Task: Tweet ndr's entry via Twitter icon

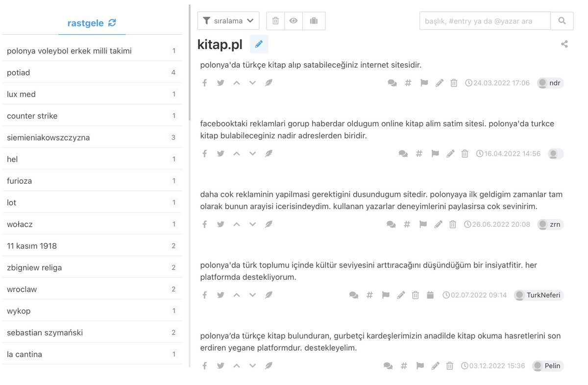Action: point(220,83)
